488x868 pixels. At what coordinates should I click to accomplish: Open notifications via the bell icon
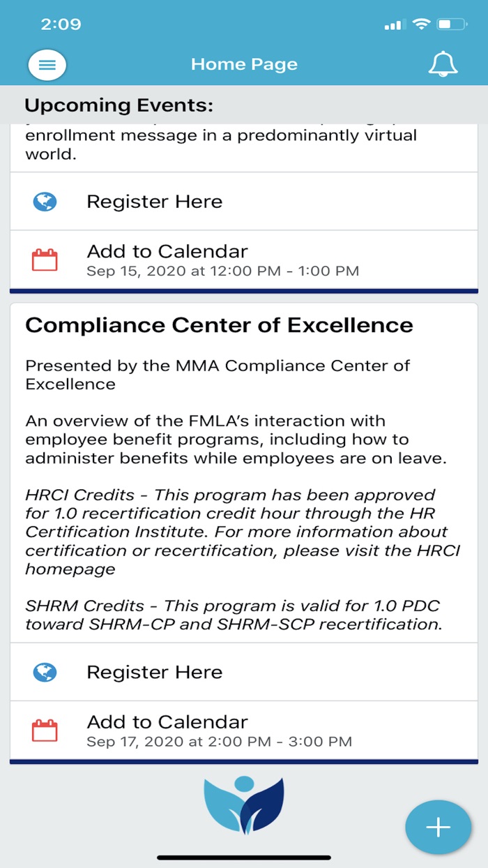tap(442, 64)
